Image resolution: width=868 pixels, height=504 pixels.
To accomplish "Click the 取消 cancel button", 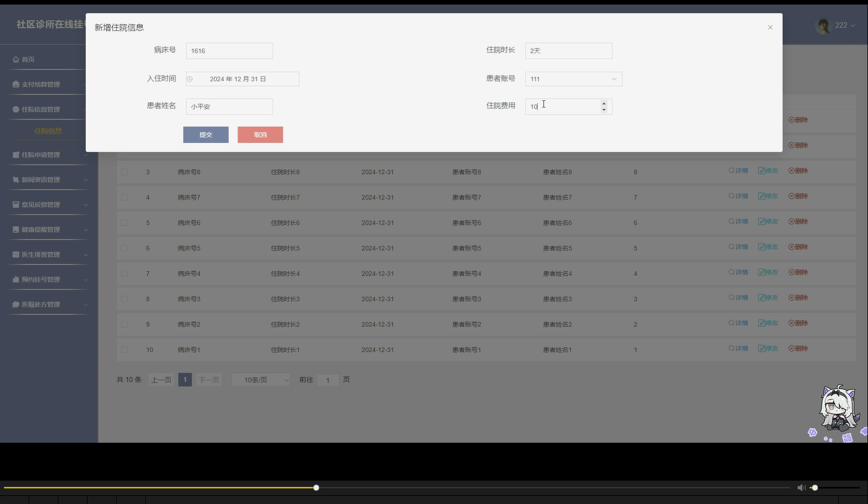I will pyautogui.click(x=260, y=135).
